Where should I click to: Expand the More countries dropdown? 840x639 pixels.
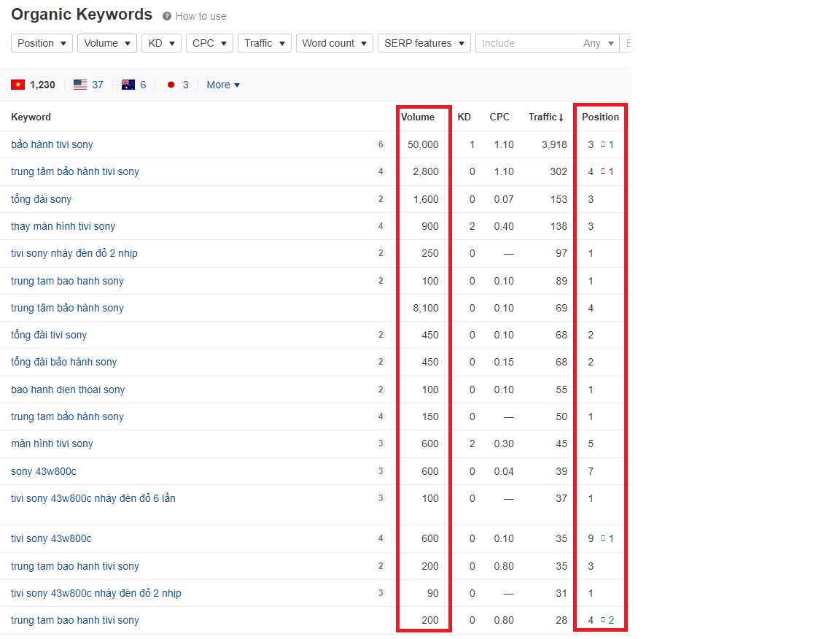(x=223, y=85)
